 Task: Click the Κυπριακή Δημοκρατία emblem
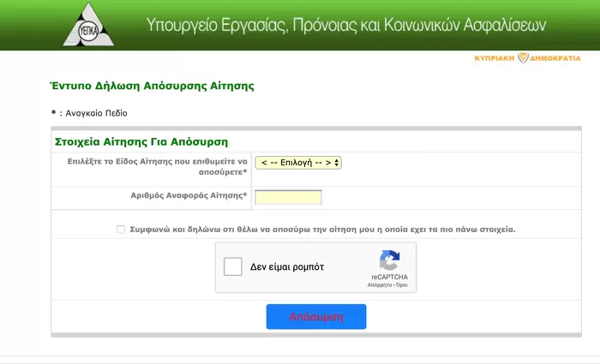click(527, 58)
